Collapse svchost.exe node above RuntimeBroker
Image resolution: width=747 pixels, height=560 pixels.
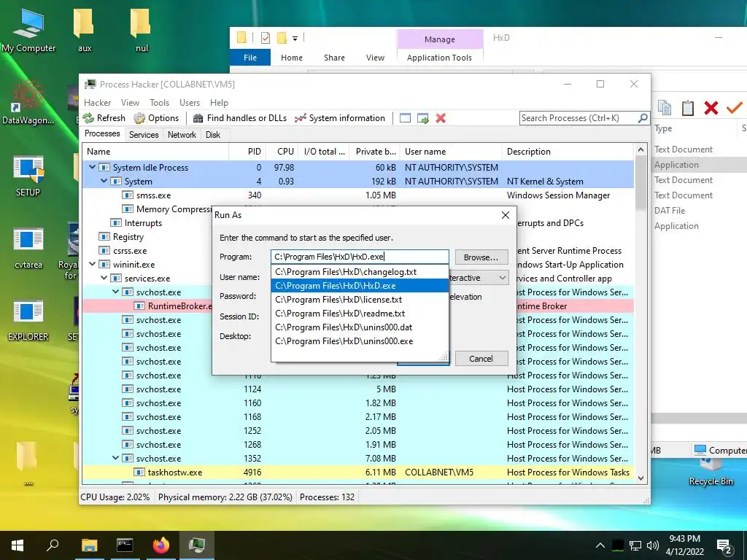click(115, 292)
